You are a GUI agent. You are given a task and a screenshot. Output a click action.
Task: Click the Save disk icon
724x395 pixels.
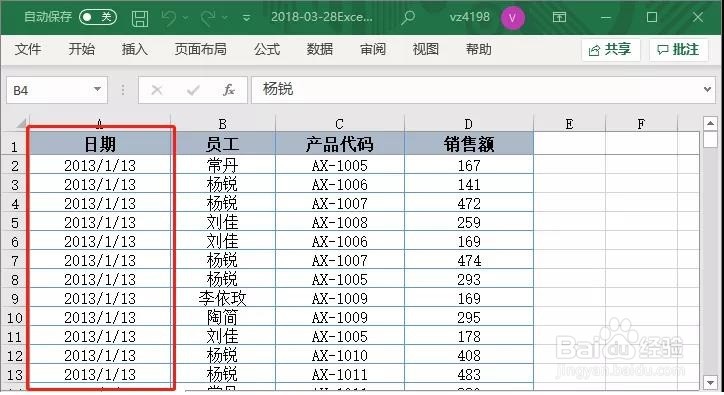coord(140,18)
